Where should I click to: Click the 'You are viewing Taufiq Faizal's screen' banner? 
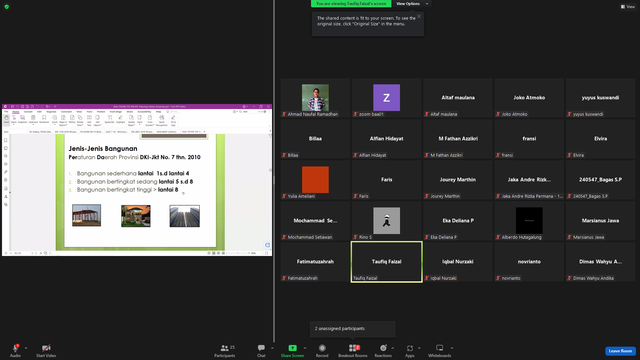click(x=351, y=4)
